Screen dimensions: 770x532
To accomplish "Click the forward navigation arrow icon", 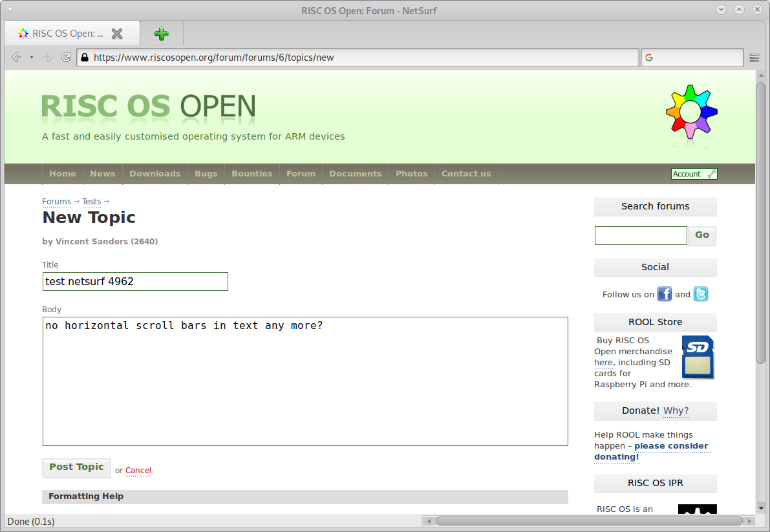I will pos(48,58).
